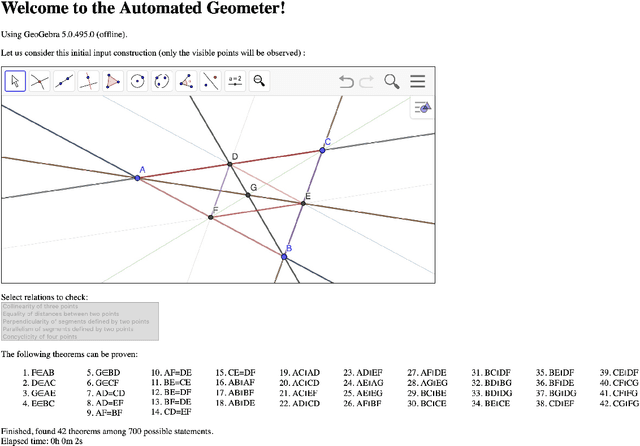Undo the last action

346,82
